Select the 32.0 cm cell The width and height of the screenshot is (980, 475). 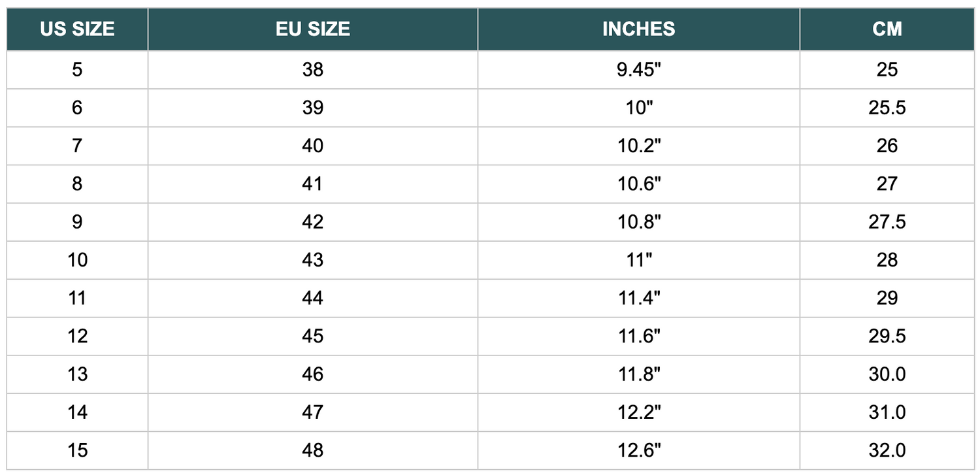887,450
